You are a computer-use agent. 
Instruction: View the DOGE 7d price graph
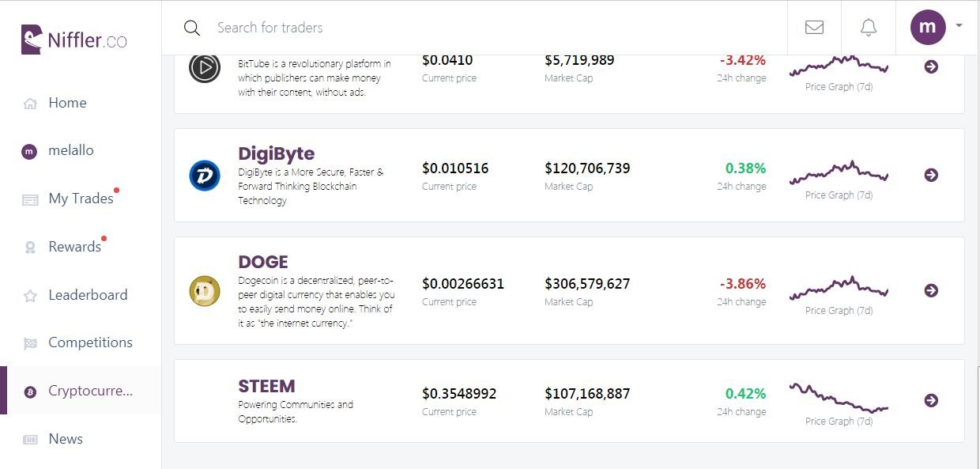[x=839, y=288]
